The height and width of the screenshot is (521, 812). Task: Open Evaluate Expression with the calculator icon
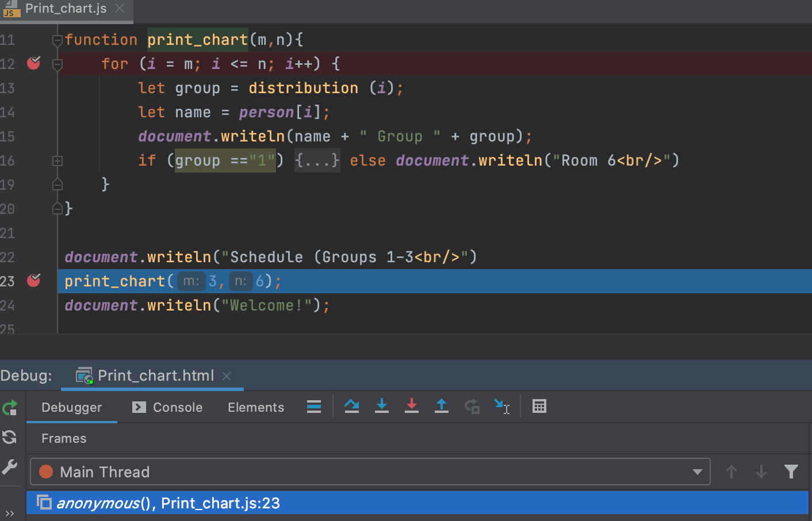pyautogui.click(x=539, y=406)
